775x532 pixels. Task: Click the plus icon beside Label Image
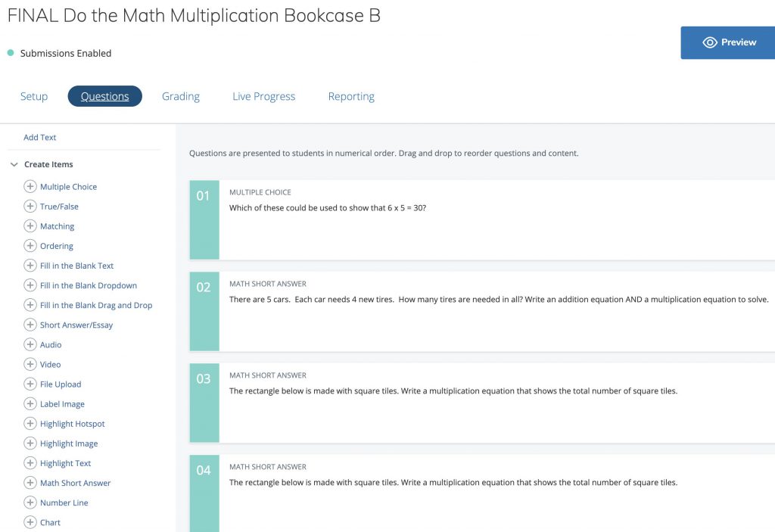click(30, 404)
